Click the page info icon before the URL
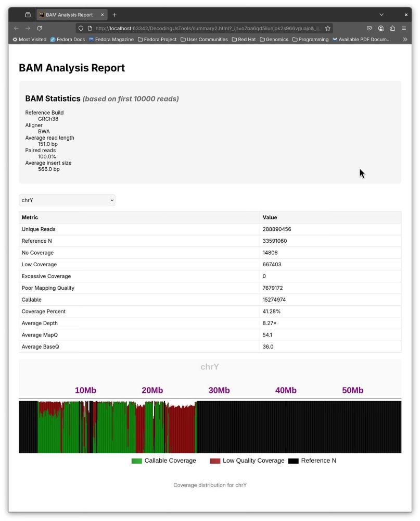The width and height of the screenshot is (420, 521). pyautogui.click(x=90, y=28)
